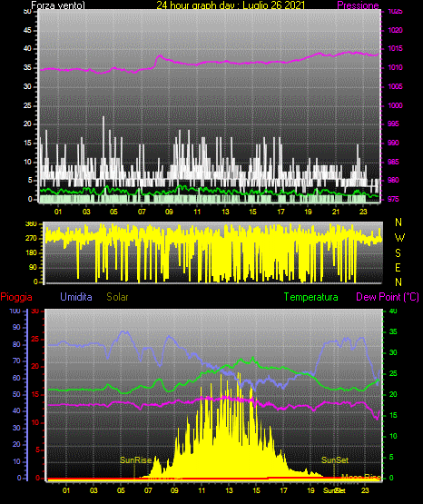The height and width of the screenshot is (504, 423).
Task: Click hour label 13 under the wind chart
Action: 225,212
